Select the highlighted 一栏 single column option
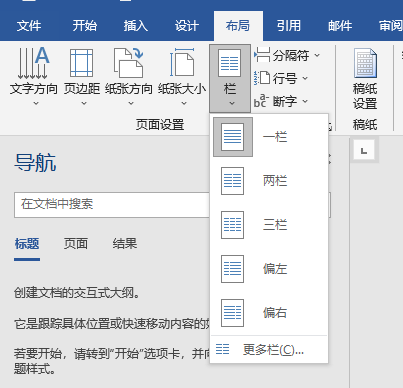Viewport: 403px width, 388px height. click(269, 137)
